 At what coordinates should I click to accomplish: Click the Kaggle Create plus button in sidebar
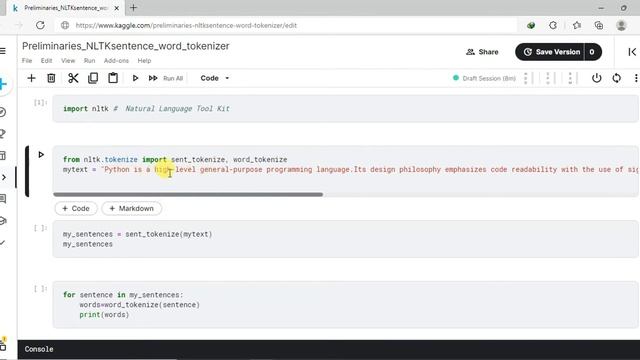(x=3, y=84)
